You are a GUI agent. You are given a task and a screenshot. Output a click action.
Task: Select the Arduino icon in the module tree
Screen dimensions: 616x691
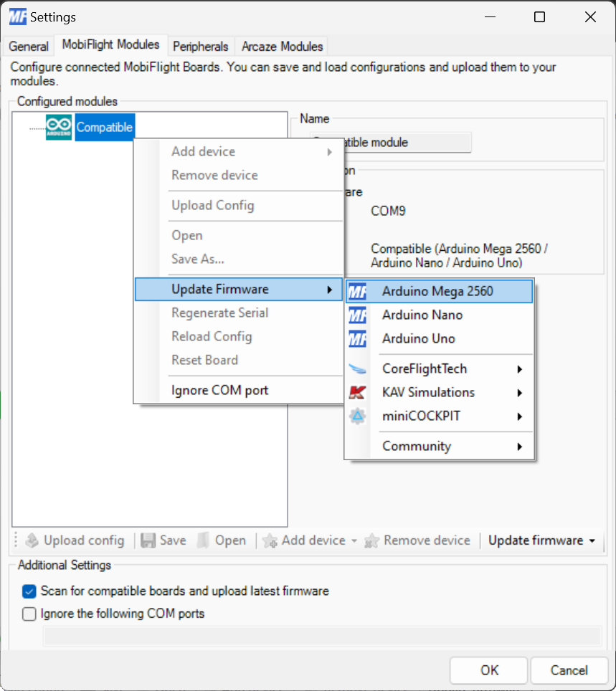[x=58, y=127]
